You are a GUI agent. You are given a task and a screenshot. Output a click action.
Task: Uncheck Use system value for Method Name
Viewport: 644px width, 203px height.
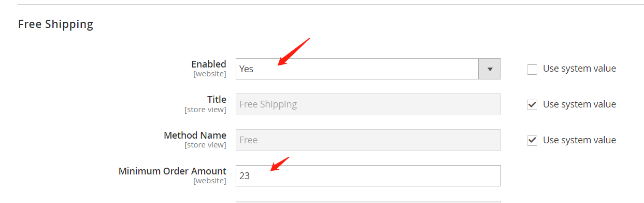532,140
